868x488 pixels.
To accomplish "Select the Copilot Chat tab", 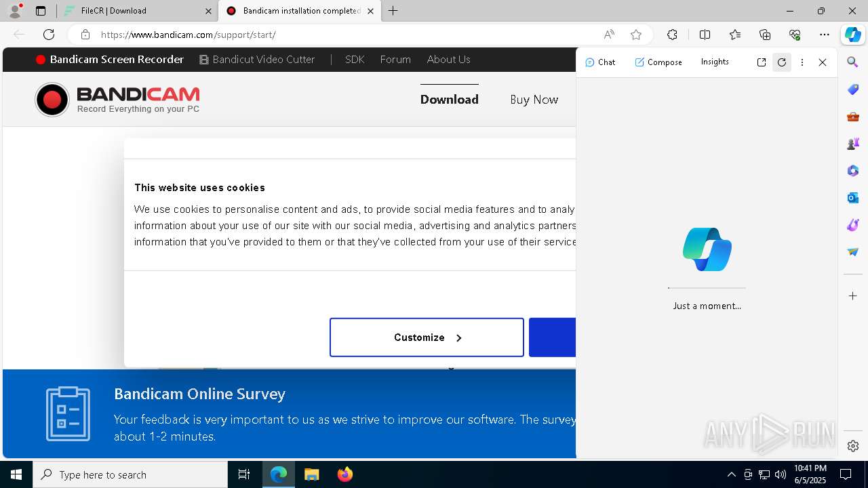I will pos(600,62).
